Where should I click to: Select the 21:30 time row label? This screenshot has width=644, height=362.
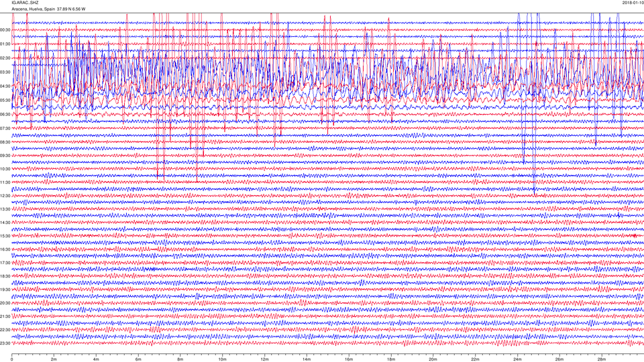5,316
